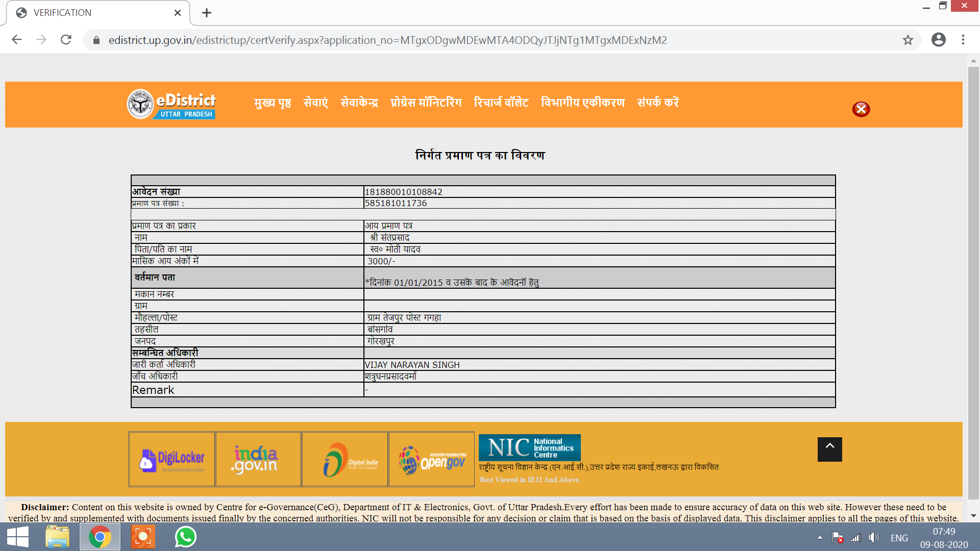The height and width of the screenshot is (551, 980).
Task: Open the मुख्य पृष्ठ menu item
Action: point(273,103)
